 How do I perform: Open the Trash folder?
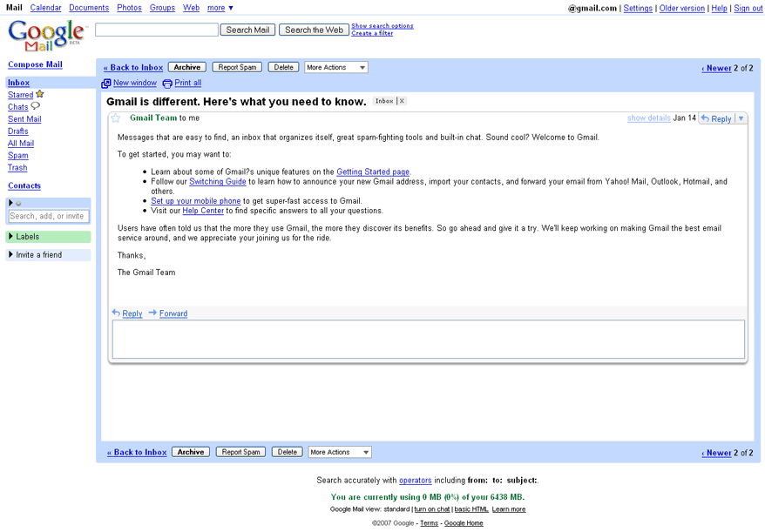(x=17, y=168)
